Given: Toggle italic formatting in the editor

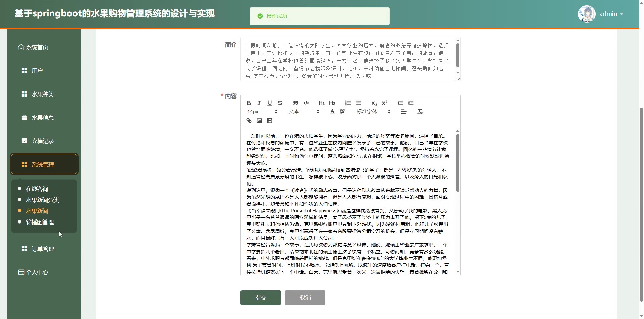Looking at the screenshot, I should 259,103.
